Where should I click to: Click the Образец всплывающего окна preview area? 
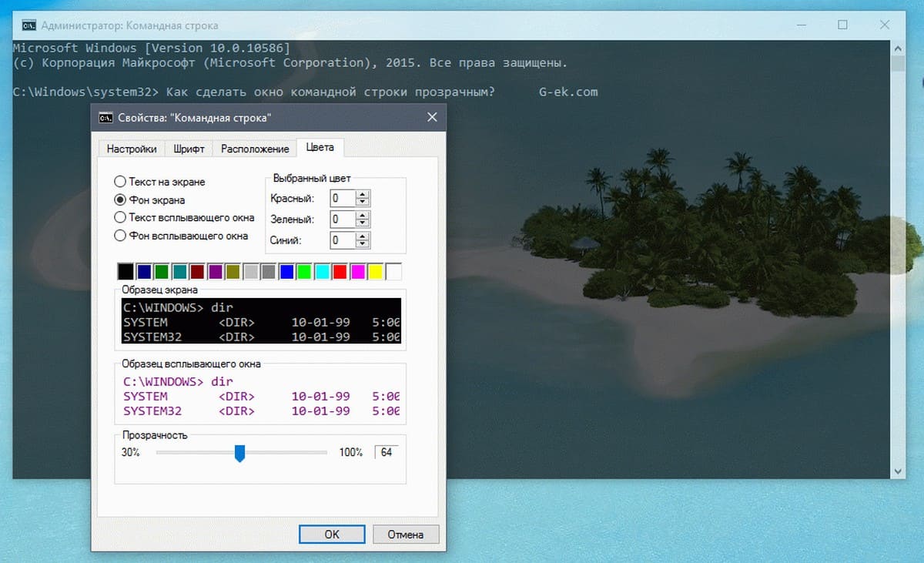262,396
